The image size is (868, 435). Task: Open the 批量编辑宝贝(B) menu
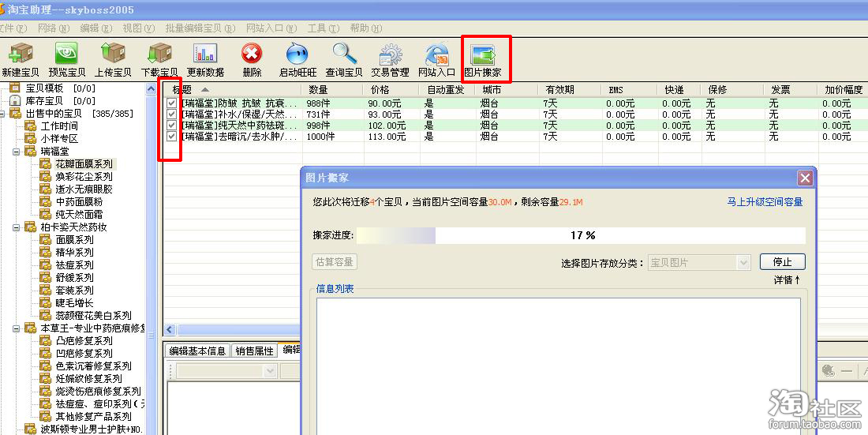coord(201,28)
